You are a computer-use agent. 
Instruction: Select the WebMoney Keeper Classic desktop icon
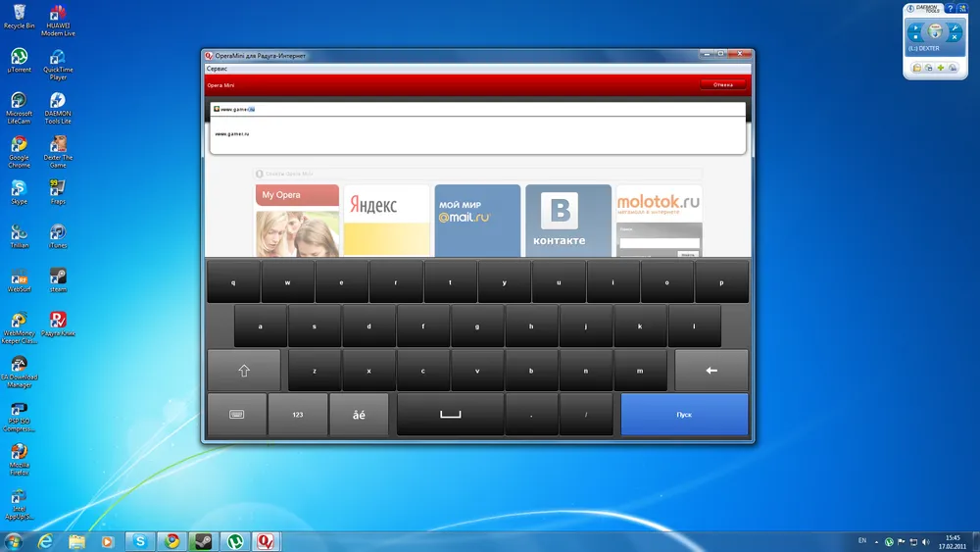tap(20, 327)
